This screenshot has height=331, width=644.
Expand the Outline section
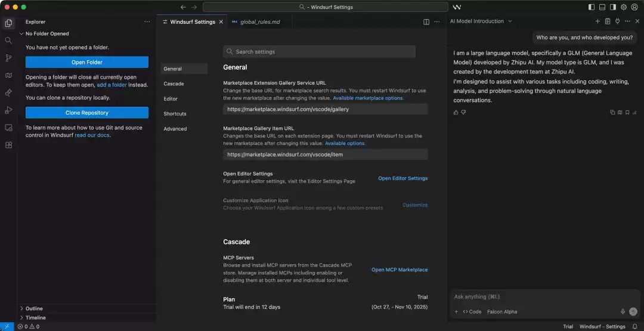[x=34, y=308]
